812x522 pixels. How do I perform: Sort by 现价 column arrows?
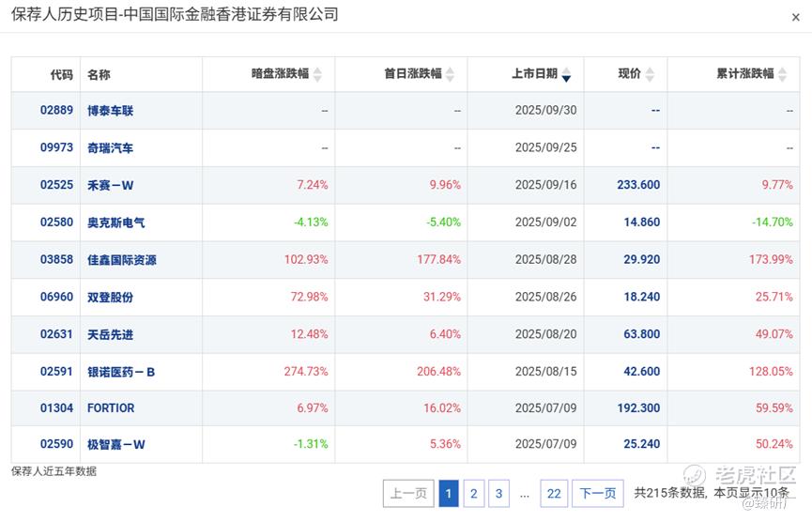[x=650, y=74]
